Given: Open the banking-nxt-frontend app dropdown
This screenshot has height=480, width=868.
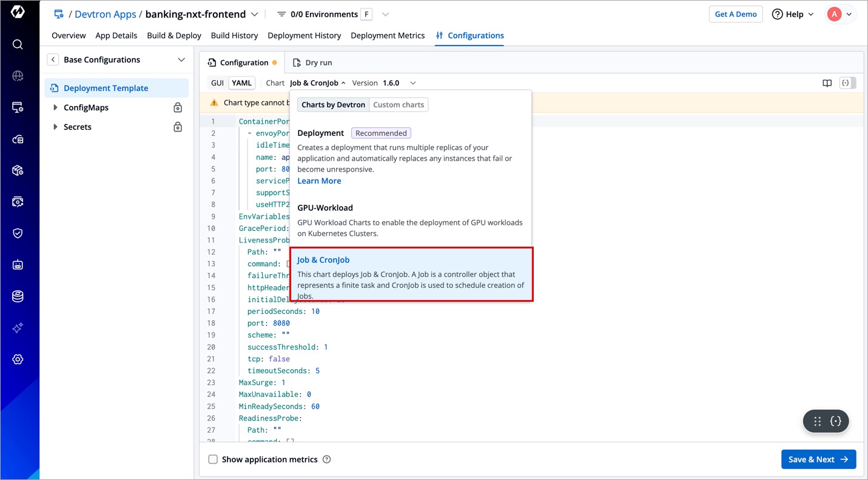Looking at the screenshot, I should (x=254, y=14).
